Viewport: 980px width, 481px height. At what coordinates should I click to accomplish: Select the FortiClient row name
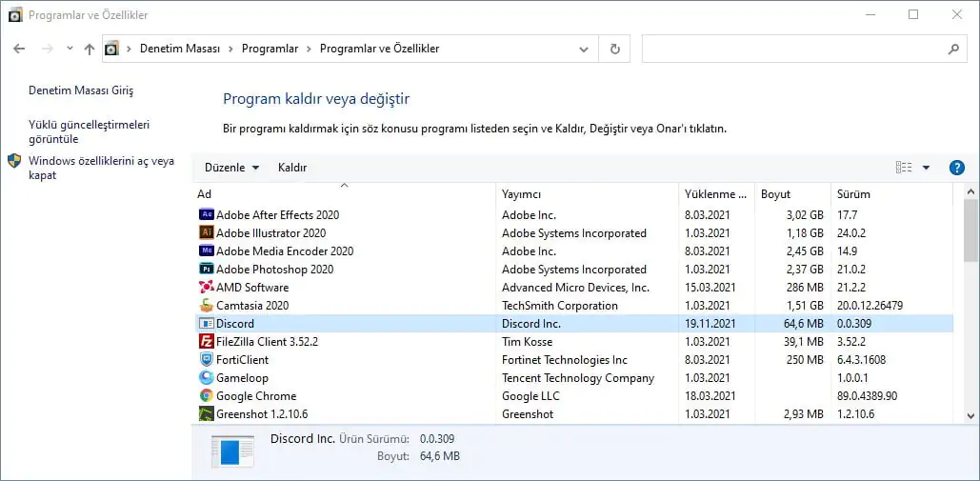(243, 360)
